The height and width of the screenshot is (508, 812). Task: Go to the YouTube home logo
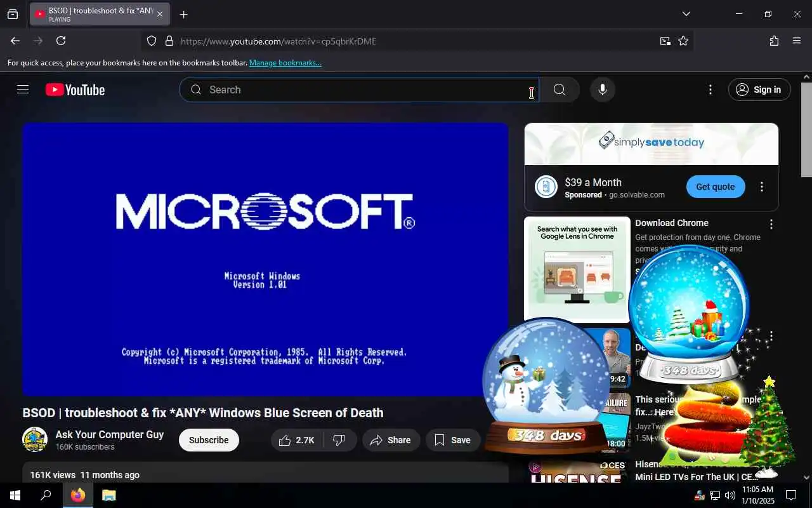(75, 90)
